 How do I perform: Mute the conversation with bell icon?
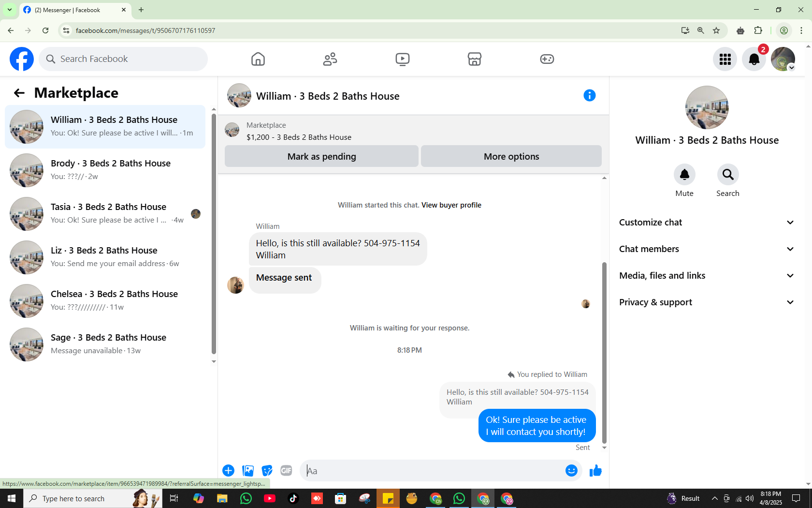point(684,174)
